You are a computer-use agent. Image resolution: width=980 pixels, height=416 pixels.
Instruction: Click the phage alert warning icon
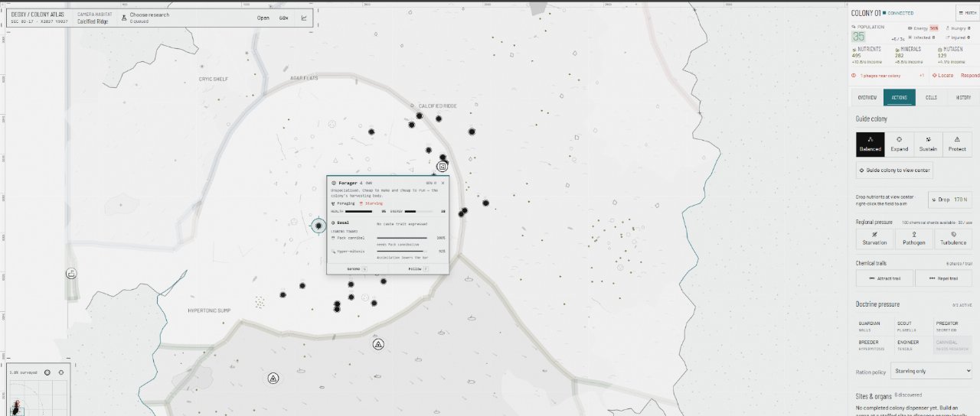(x=854, y=75)
